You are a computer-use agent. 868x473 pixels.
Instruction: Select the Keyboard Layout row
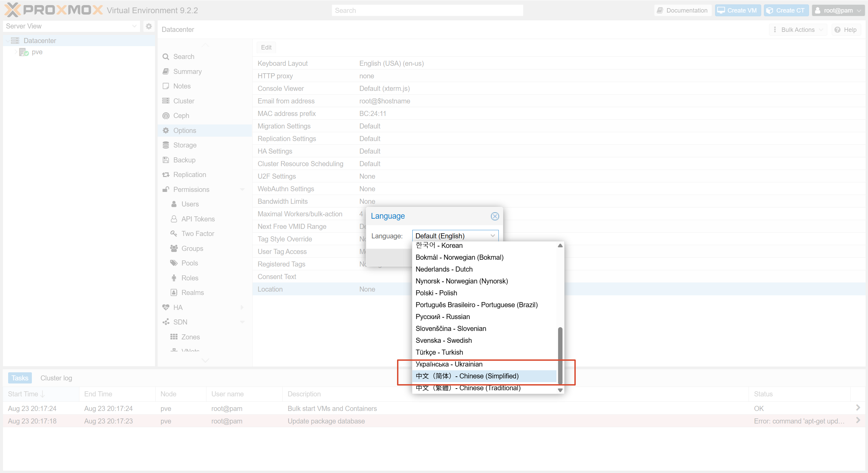click(559, 63)
